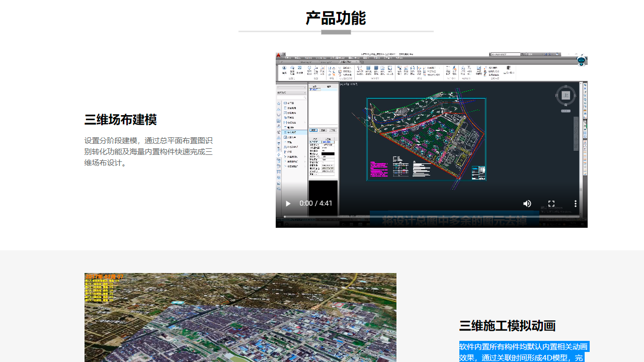Click the table-style icon in the ribbon's middle group

click(368, 68)
